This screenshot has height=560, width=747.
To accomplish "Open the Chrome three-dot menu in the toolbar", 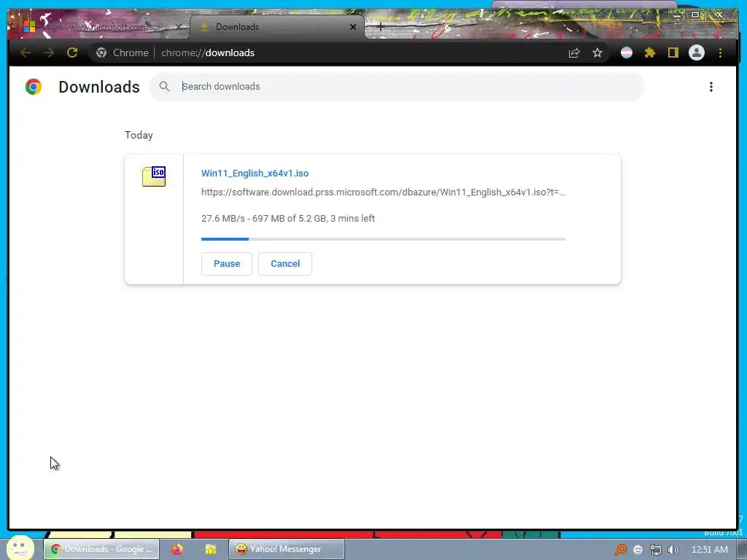I will click(x=720, y=52).
